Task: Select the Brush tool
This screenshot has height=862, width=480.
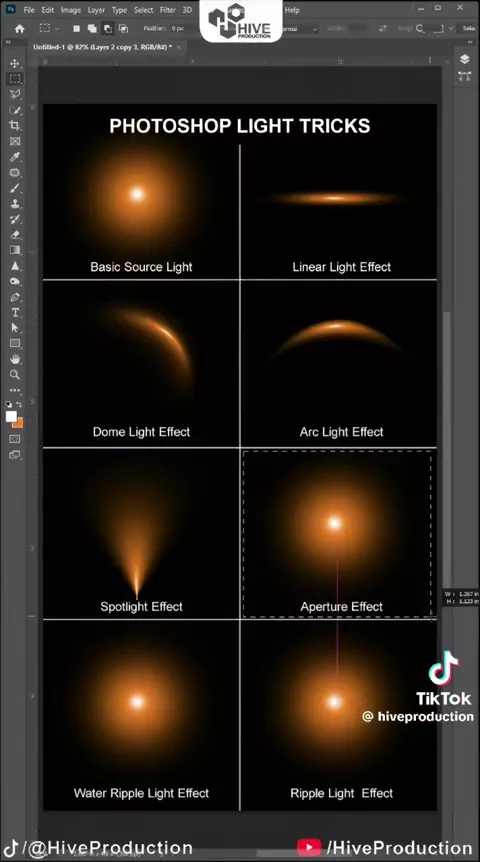Action: pyautogui.click(x=15, y=188)
